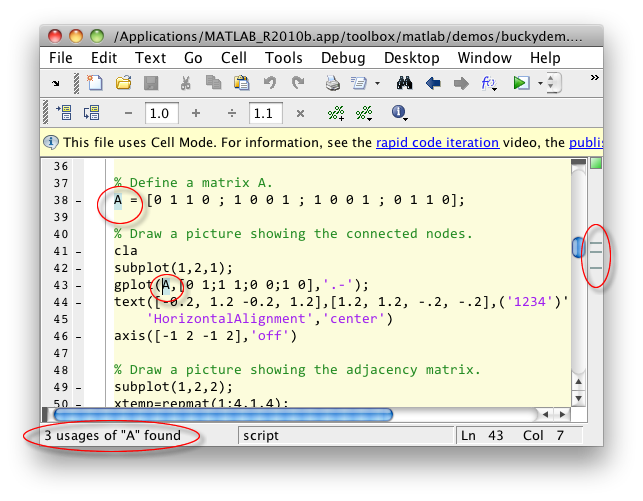Screen dimensions: 643x501
Task: Click the New file icon
Action: (x=93, y=83)
